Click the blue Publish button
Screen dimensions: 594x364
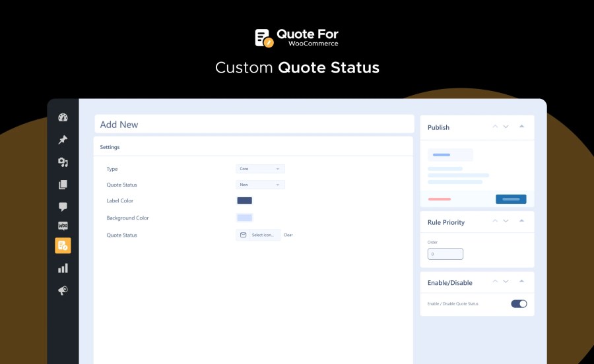point(511,199)
